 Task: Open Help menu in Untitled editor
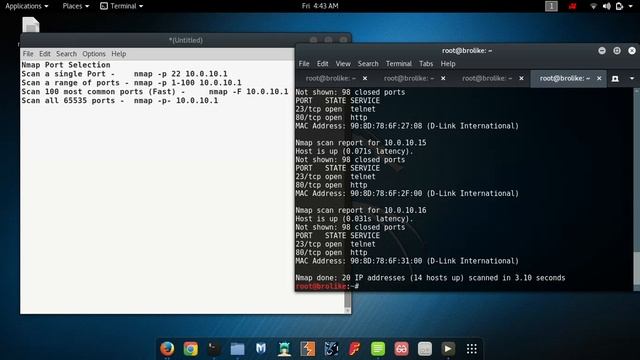pyautogui.click(x=119, y=54)
